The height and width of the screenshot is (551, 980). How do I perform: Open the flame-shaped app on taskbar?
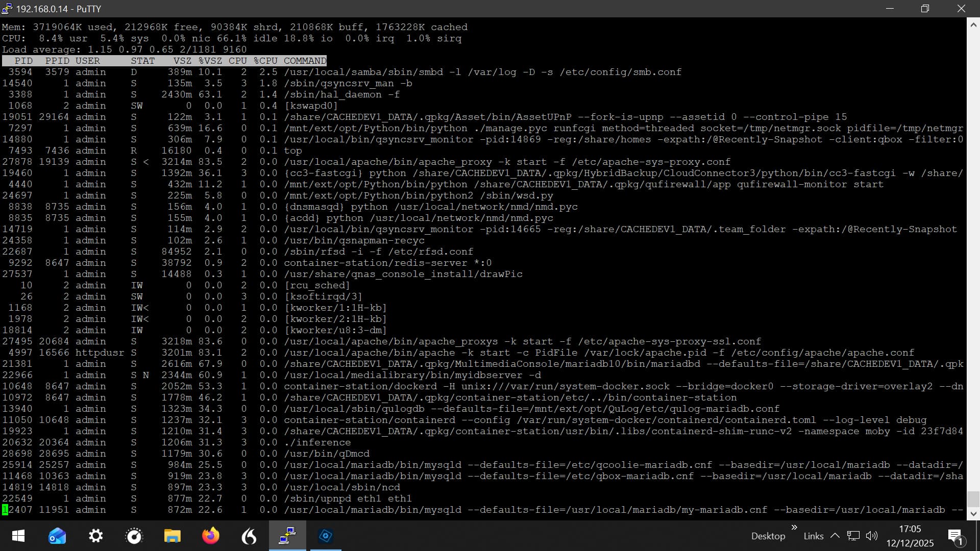[x=249, y=536]
